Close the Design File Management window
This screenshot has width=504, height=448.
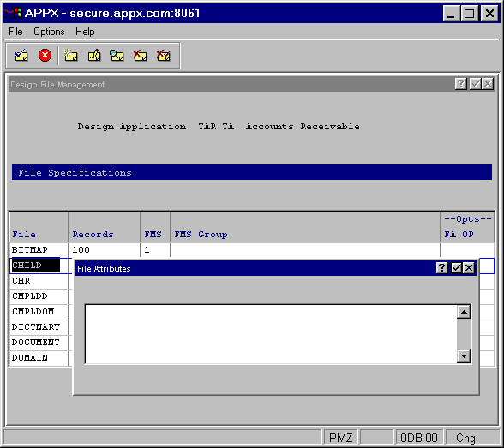[488, 84]
